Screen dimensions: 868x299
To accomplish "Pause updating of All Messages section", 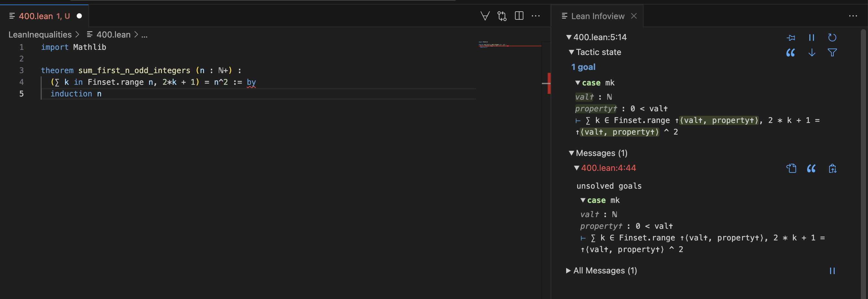I will pos(832,271).
